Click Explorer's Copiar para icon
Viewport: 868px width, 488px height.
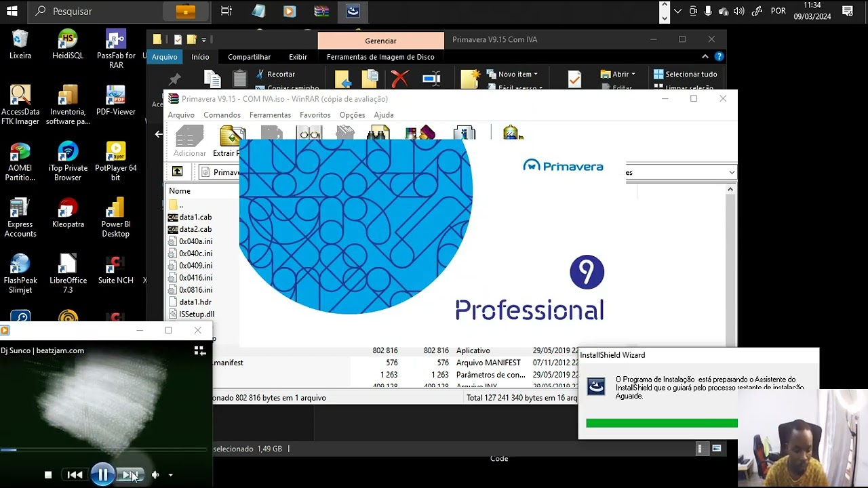370,79
